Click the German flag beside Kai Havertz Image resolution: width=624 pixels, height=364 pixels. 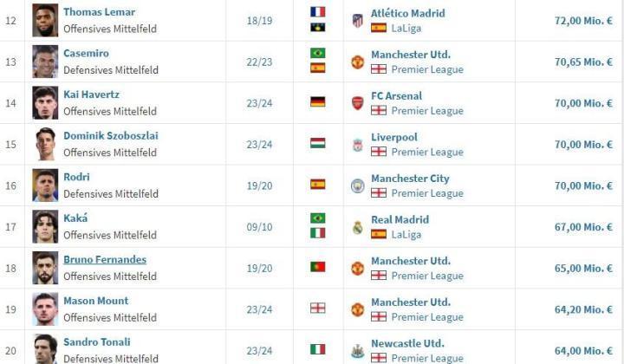click(318, 102)
